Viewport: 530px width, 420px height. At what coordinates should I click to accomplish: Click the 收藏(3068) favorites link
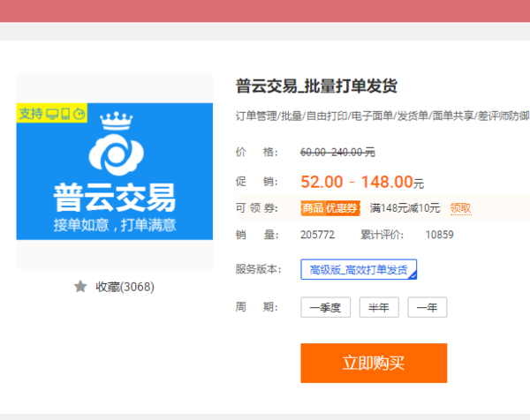tap(125, 287)
